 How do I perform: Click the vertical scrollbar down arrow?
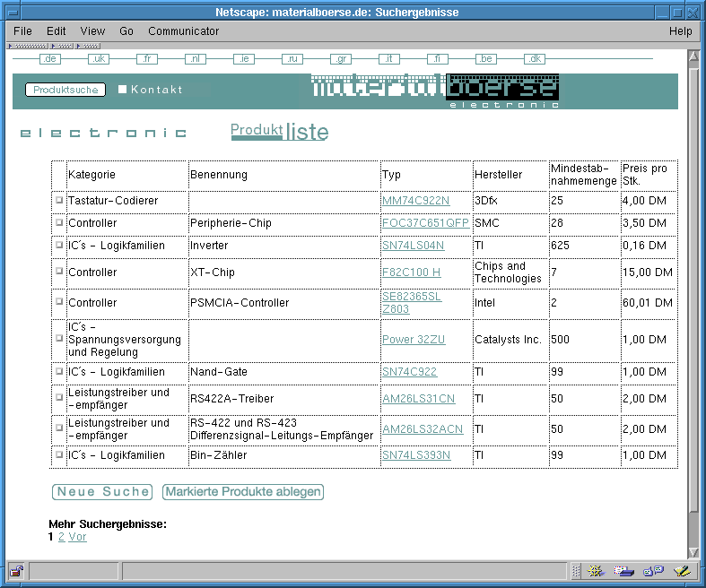coord(693,549)
